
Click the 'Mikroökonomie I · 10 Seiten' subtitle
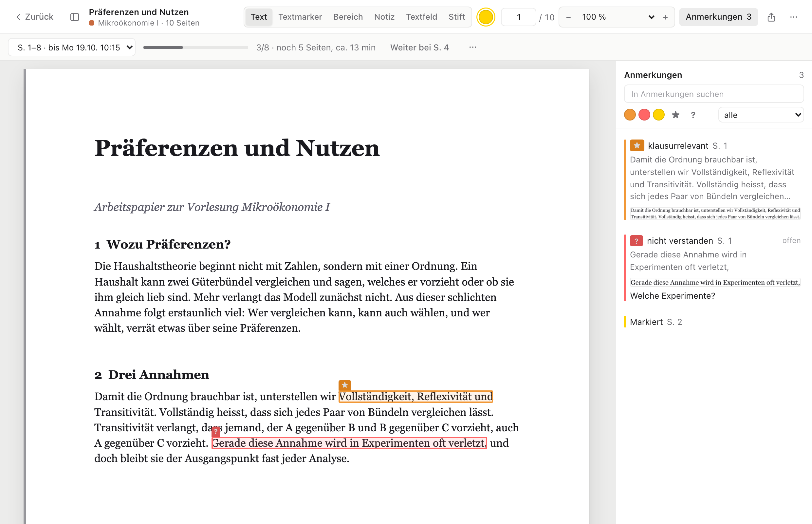[x=148, y=23]
